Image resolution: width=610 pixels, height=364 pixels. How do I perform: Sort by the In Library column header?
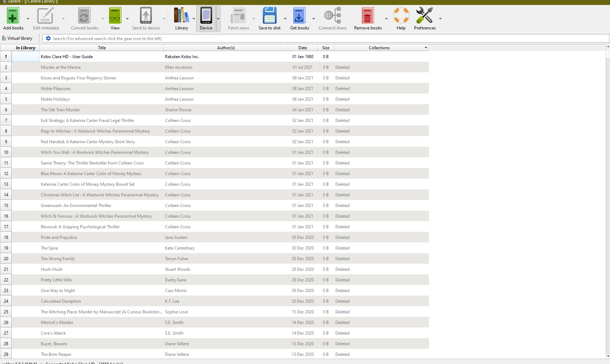(26, 47)
